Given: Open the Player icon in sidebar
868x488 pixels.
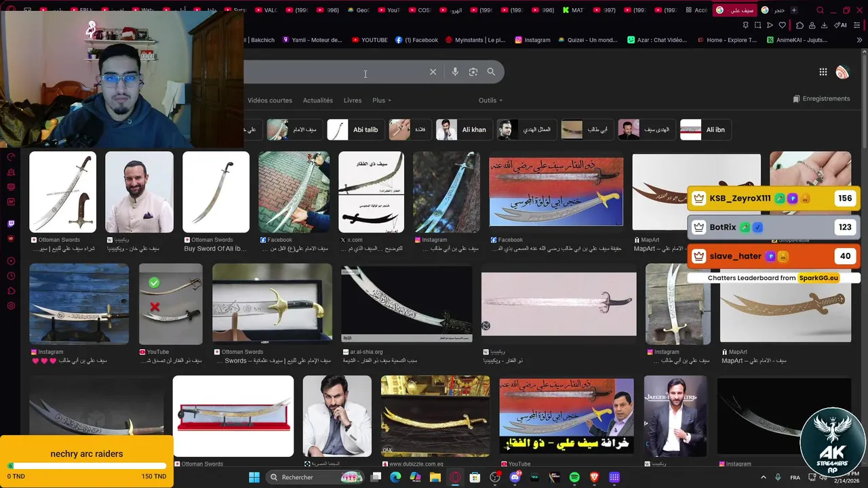Looking at the screenshot, I should [11, 261].
